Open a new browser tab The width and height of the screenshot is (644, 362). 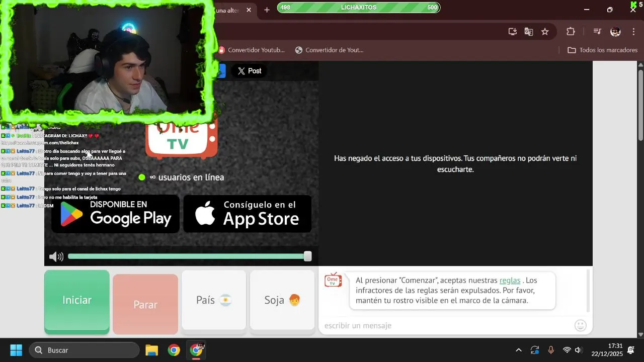click(x=267, y=10)
